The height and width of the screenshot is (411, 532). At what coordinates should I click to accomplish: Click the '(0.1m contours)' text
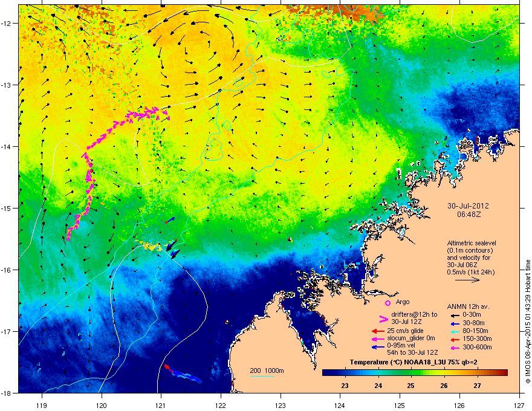tap(470, 251)
